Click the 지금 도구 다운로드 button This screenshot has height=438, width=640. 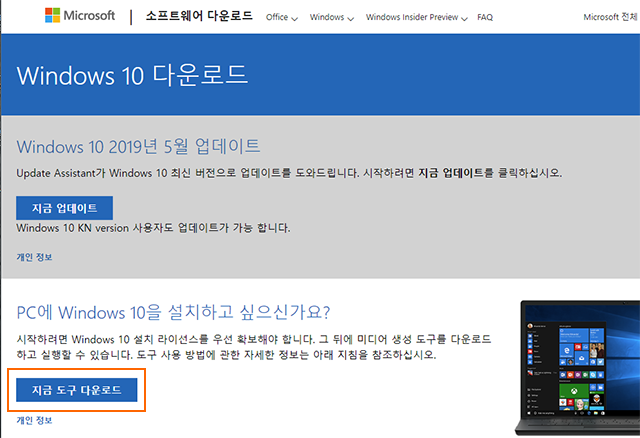[x=77, y=390]
